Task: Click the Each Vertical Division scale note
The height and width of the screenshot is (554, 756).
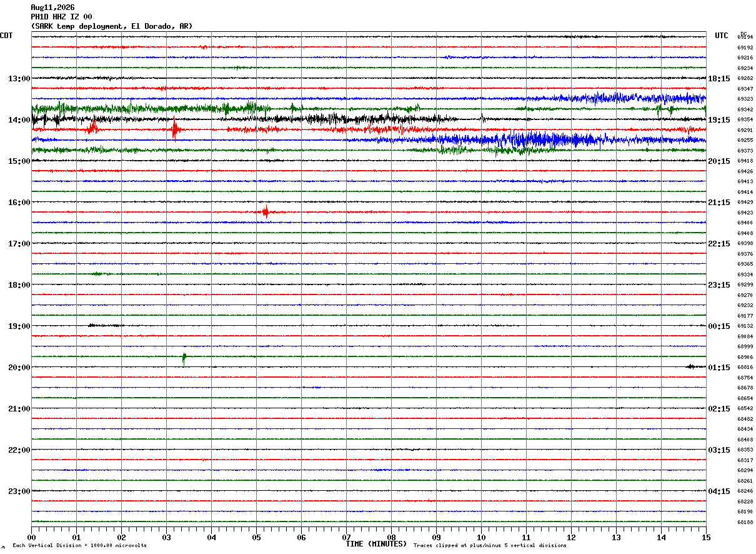Action: (x=79, y=546)
